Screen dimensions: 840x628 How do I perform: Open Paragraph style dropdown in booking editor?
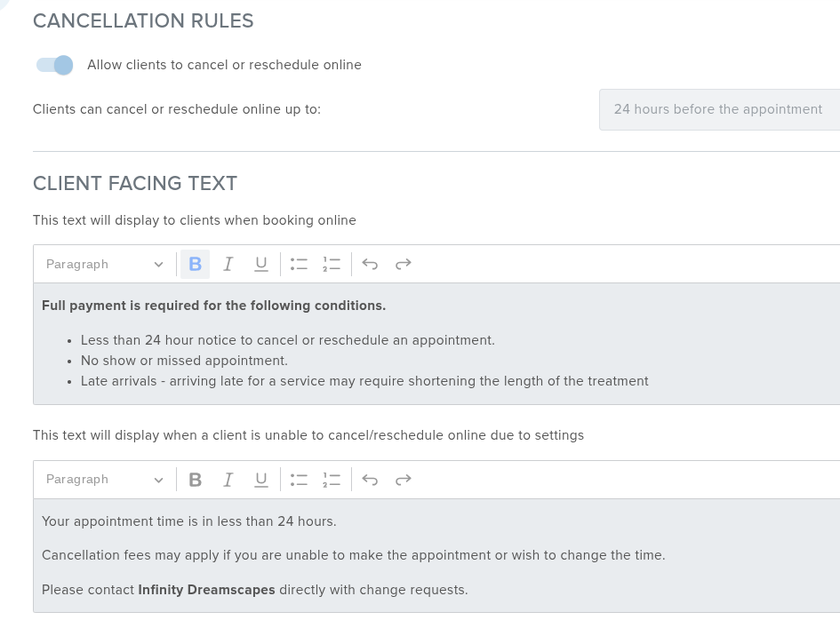click(104, 264)
